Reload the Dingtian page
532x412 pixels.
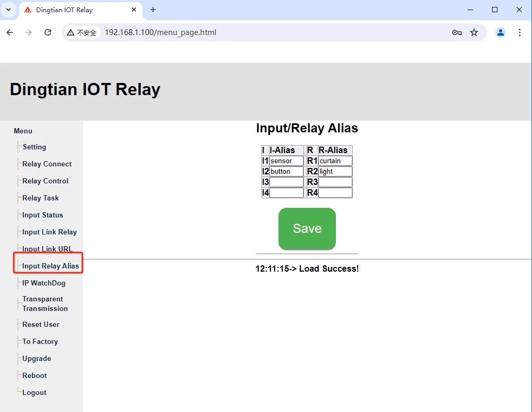tap(48, 32)
